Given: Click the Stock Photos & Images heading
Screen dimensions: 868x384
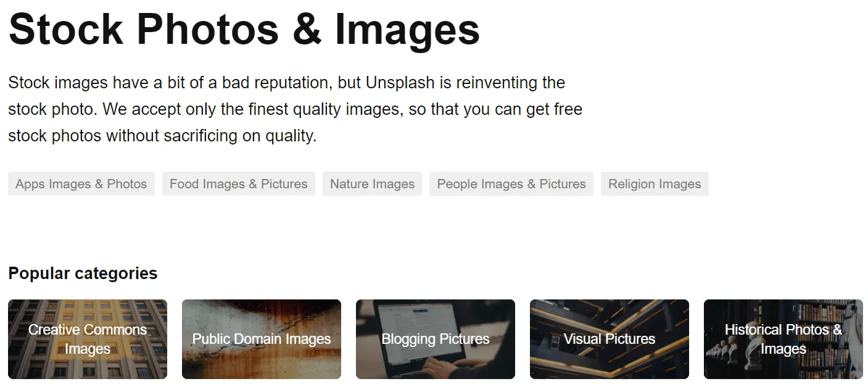Looking at the screenshot, I should 244,28.
